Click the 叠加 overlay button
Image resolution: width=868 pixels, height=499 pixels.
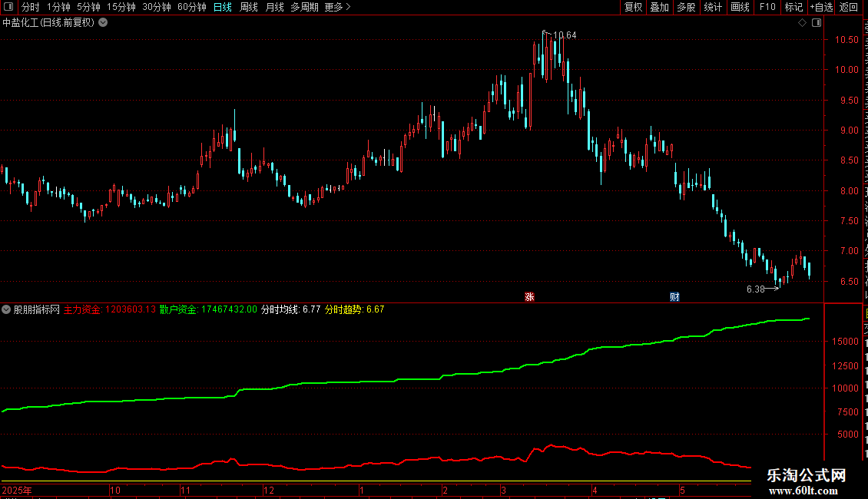pyautogui.click(x=659, y=7)
